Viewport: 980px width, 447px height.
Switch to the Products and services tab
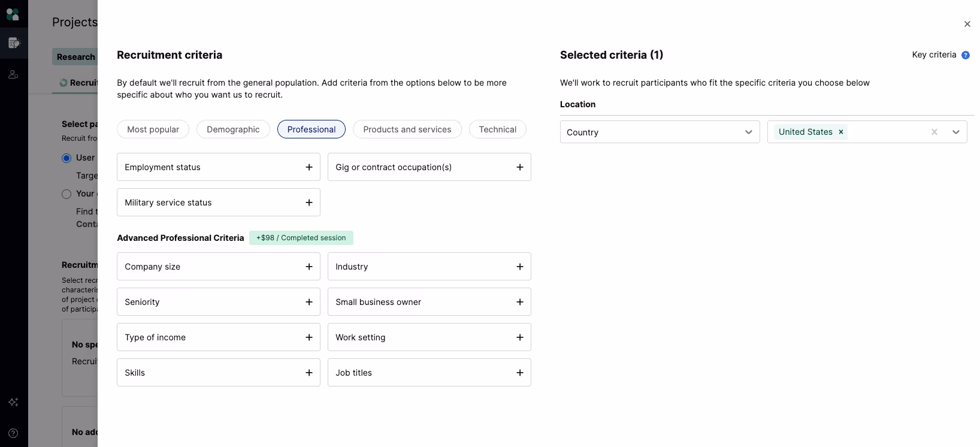407,129
